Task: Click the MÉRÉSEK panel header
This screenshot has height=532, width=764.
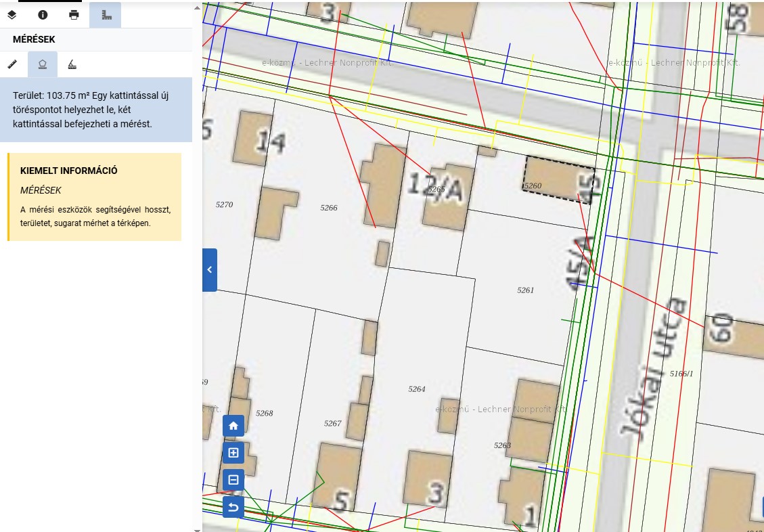Action: pyautogui.click(x=34, y=40)
